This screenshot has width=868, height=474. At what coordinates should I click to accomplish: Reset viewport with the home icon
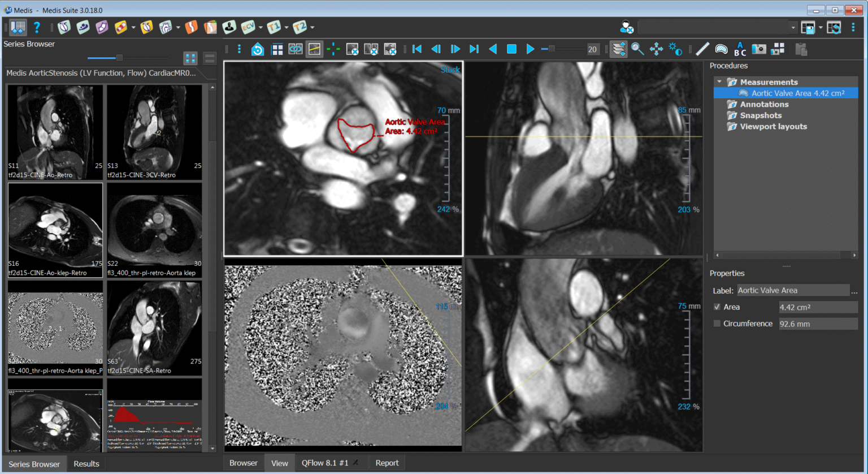(258, 50)
